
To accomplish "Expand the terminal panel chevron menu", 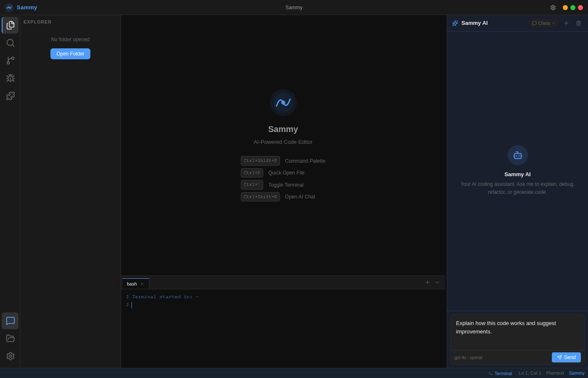I will 437,283.
